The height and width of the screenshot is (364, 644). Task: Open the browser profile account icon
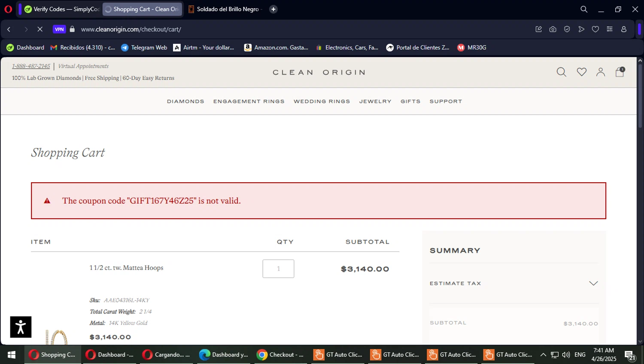tap(624, 29)
